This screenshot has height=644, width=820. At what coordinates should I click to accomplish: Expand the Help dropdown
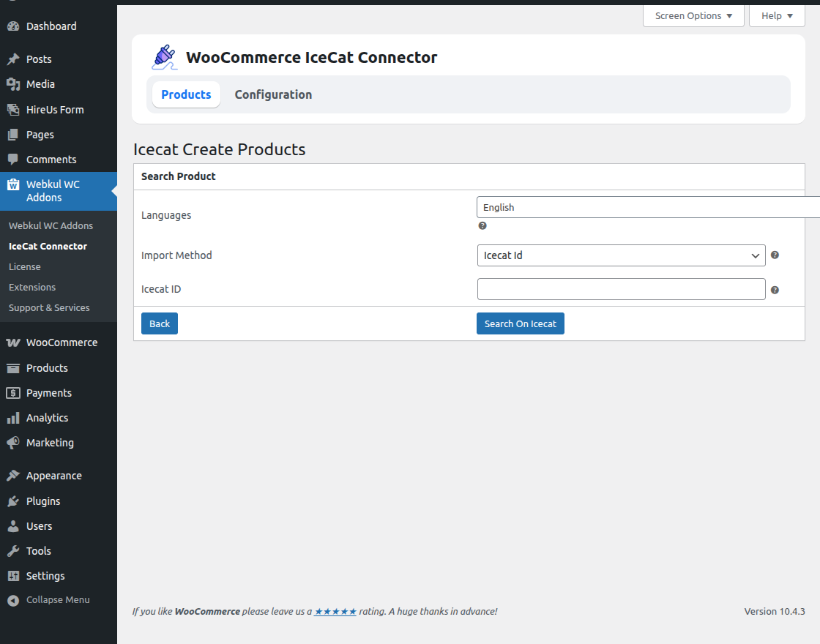tap(776, 15)
